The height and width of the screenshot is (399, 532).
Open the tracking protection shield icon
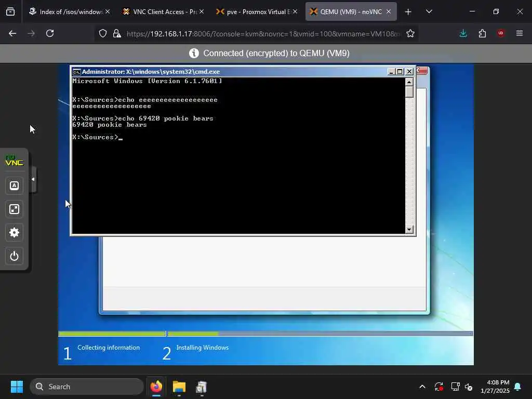103,33
